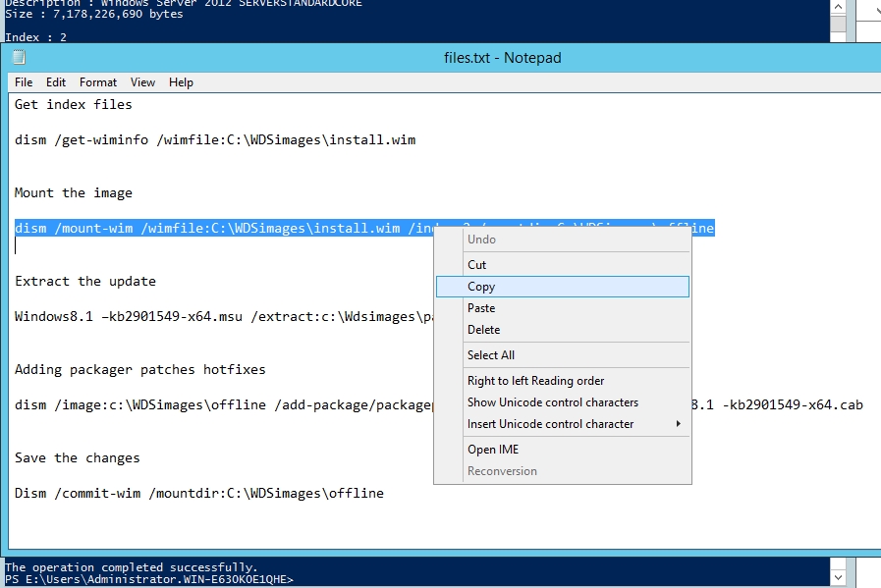Toggle Show Unicode control characters
881x588 pixels.
[x=553, y=402]
